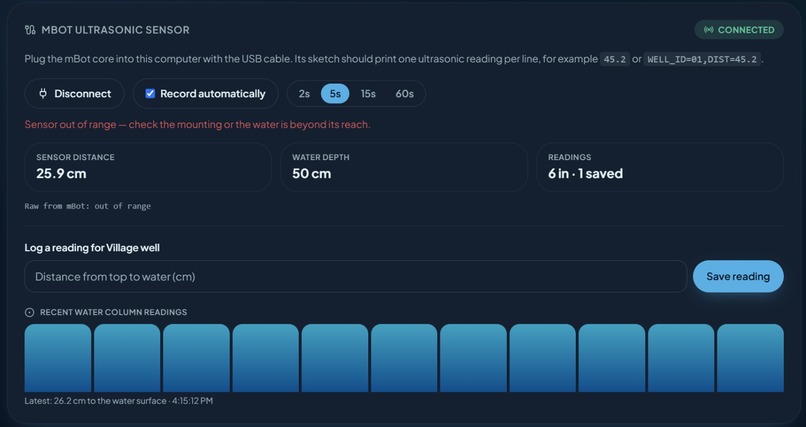
Task: Click the plug icon on the Disconnect button
Action: click(43, 94)
